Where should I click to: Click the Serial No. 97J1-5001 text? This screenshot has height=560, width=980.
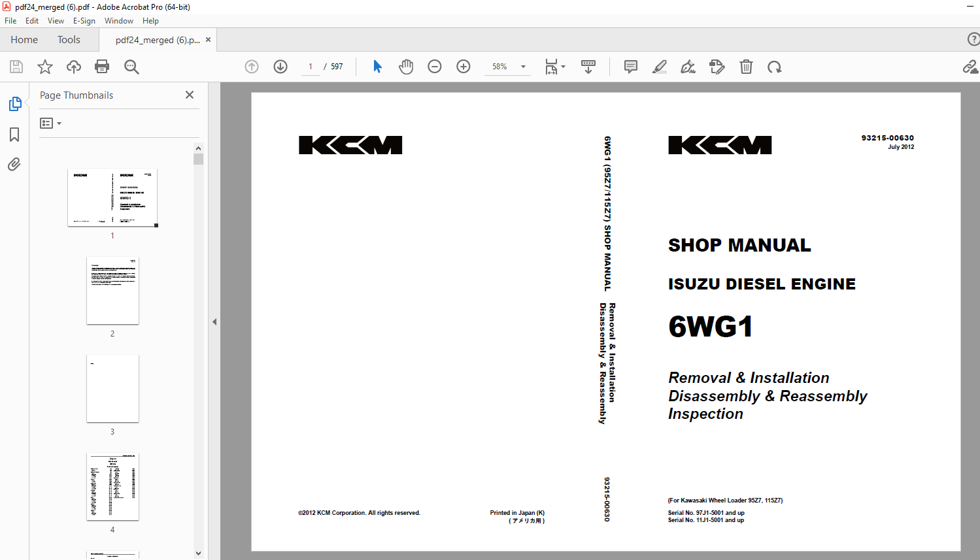(x=706, y=513)
